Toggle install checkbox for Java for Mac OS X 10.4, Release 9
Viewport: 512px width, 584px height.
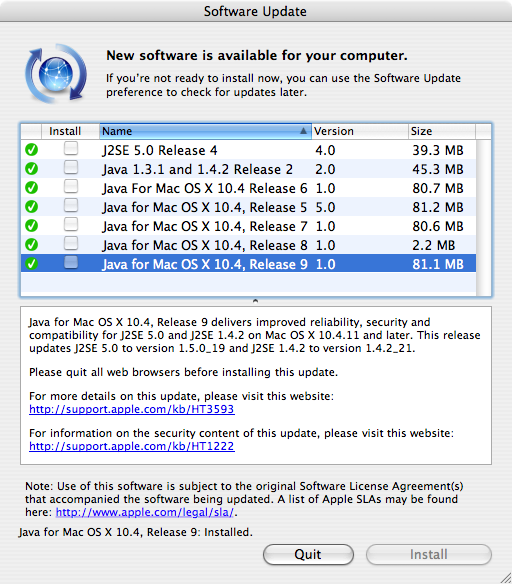[71, 262]
